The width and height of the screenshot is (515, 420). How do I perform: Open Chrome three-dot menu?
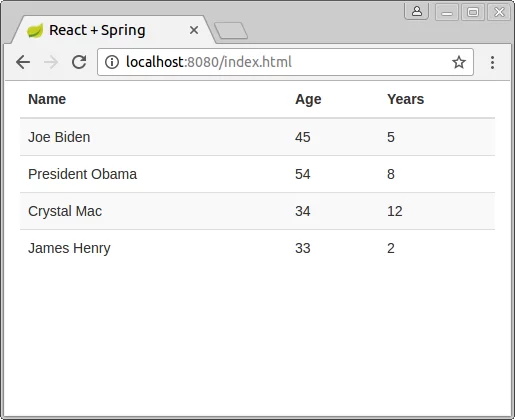point(492,62)
